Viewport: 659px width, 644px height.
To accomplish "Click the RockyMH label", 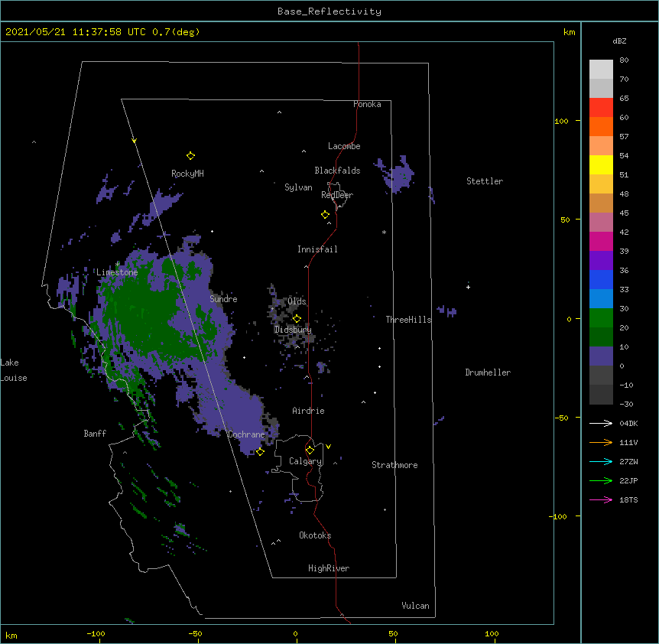I will point(187,174).
